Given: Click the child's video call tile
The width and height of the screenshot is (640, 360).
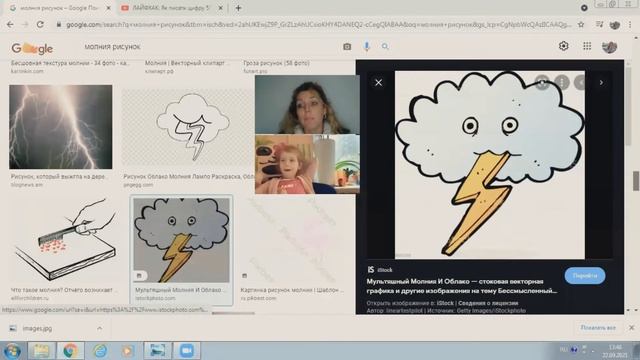Looking at the screenshot, I should pyautogui.click(x=307, y=164).
